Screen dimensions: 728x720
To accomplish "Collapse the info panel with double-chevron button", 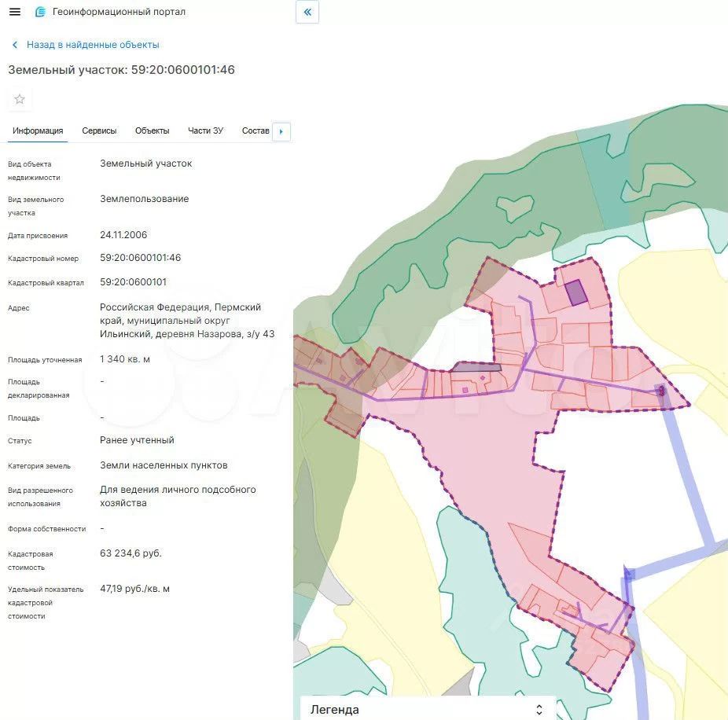I will pyautogui.click(x=307, y=12).
